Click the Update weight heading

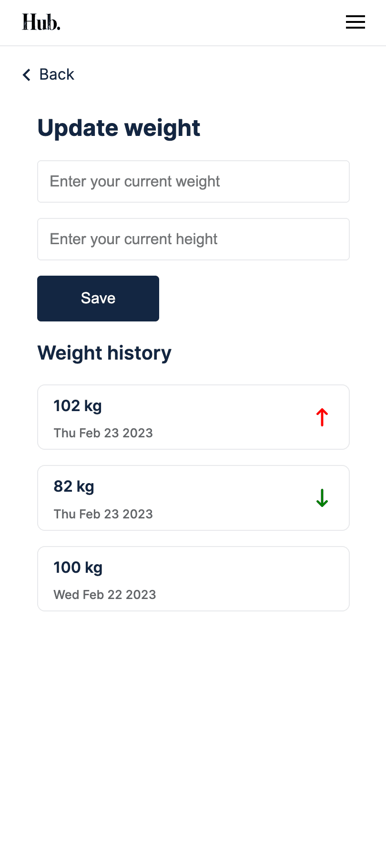click(x=119, y=128)
